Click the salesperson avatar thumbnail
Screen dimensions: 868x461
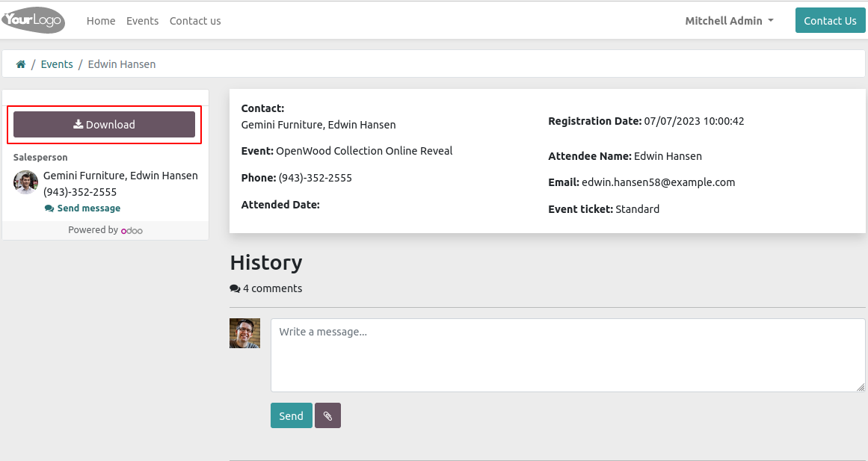click(x=25, y=182)
